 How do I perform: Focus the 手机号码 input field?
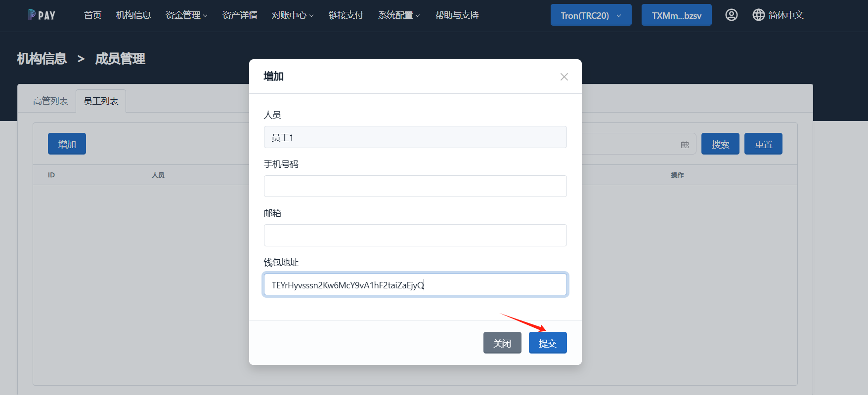pos(415,186)
